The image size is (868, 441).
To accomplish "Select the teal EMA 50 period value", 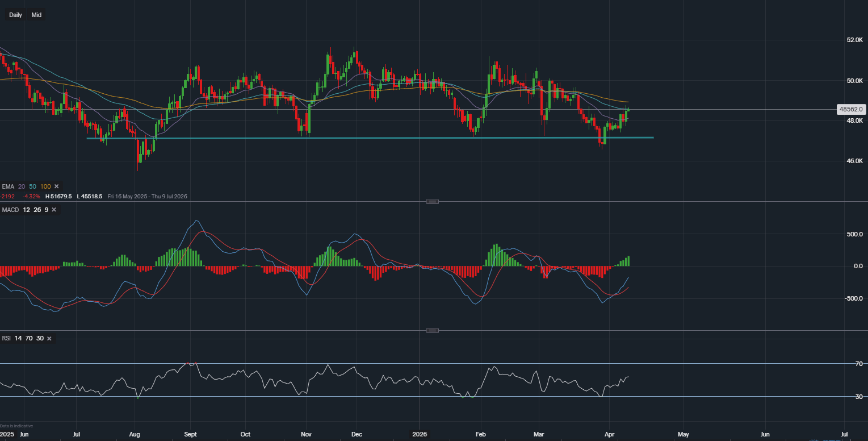I will 32,186.
